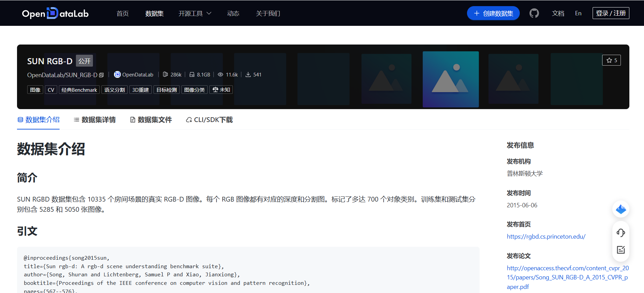Screen dimensions: 644x293
Task: Expand the 开源工具 dropdown menu
Action: click(x=195, y=13)
